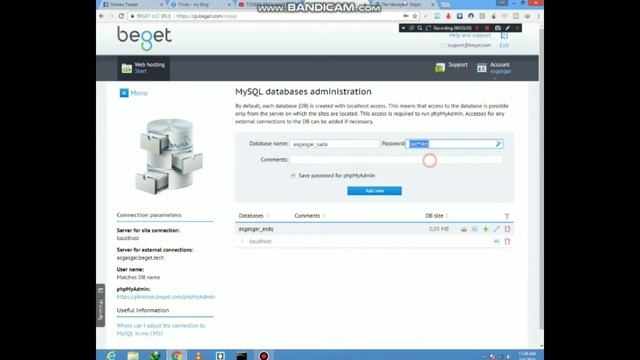Focus the Database name field
Image resolution: width=640 pixels, height=360 pixels.
click(x=334, y=144)
